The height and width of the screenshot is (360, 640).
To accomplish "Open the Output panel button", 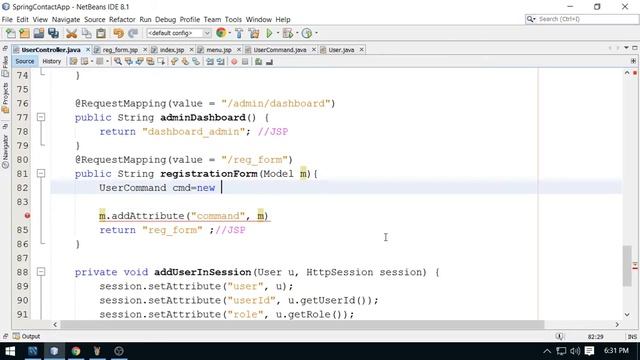I will tap(27, 336).
